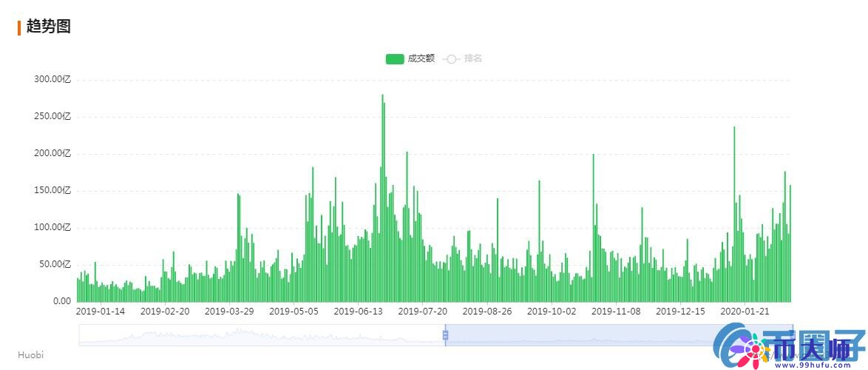Click the 趋势图 heading text

click(x=48, y=27)
